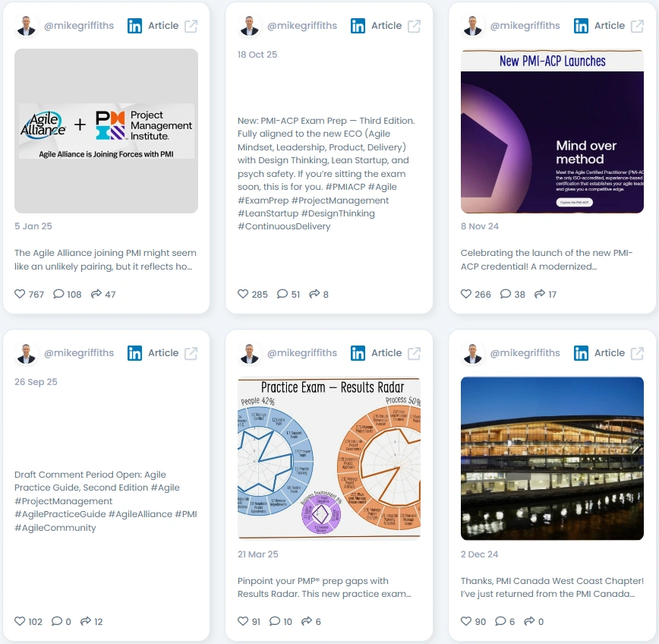Screen dimensions: 659x644
Task: Open external link icon on 18 Oct 25 post
Action: tap(414, 26)
